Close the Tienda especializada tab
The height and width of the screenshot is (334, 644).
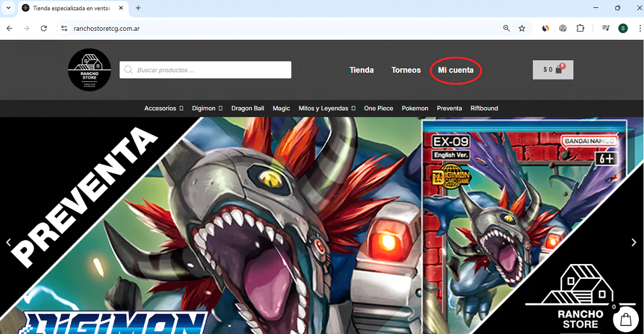click(x=121, y=8)
